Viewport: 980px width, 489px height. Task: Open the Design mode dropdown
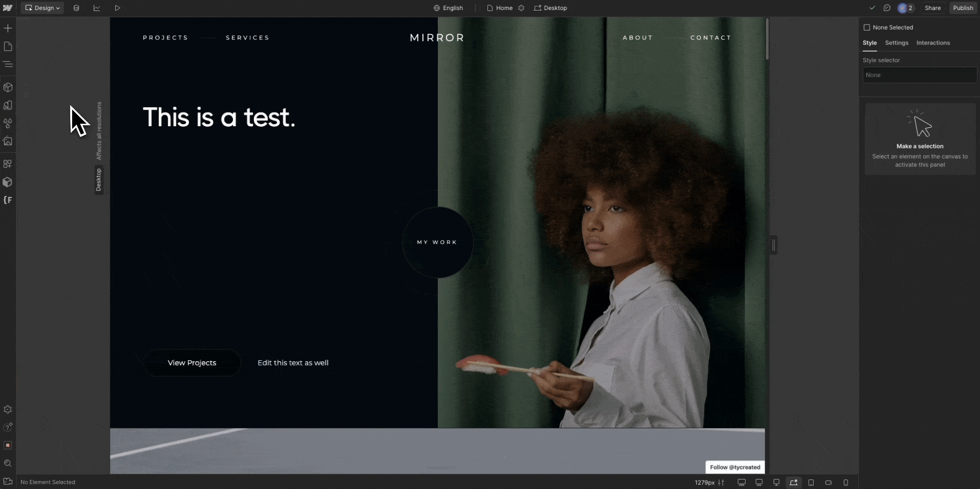pyautogui.click(x=43, y=8)
